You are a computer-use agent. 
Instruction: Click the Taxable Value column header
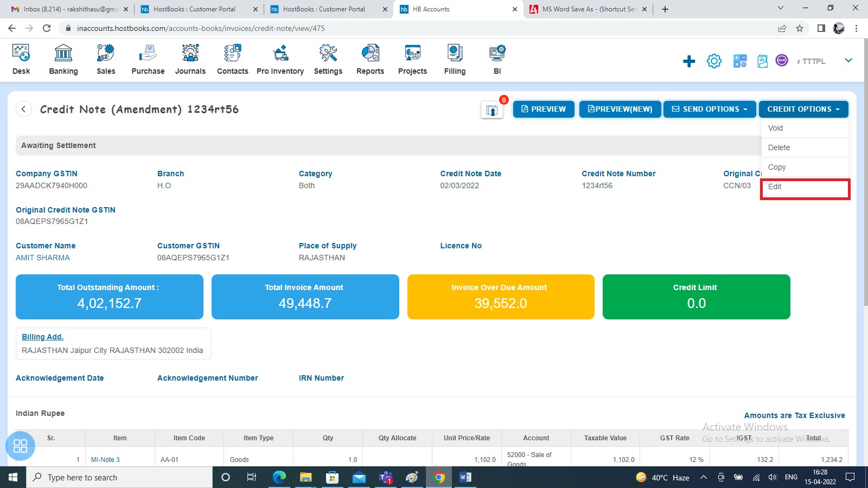point(605,438)
